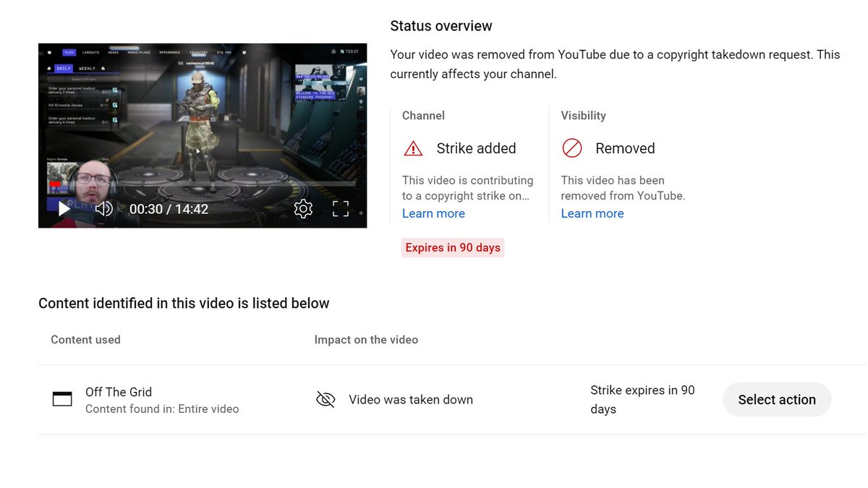Click the Expires in 90 days badge
The width and height of the screenshot is (868, 488).
tap(453, 248)
